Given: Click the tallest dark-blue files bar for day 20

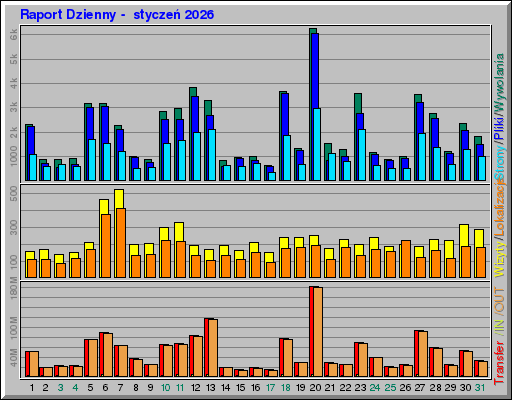Looking at the screenshot, I should point(315,71).
